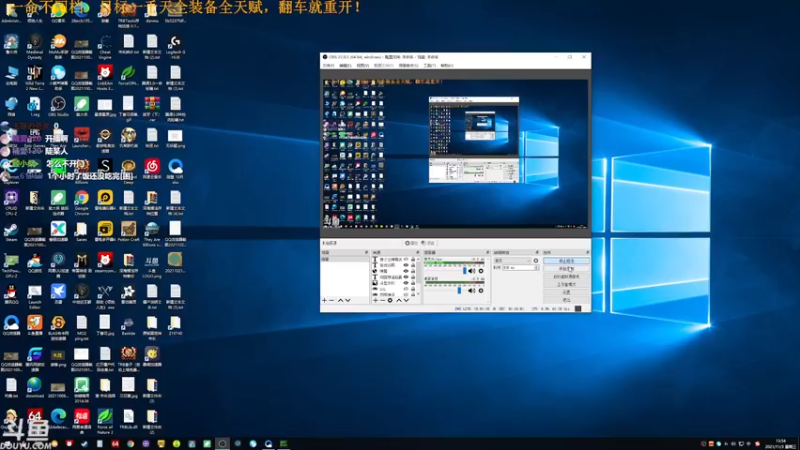Click first mixer channel volume slider handle
Screen dimensions: 800x450
pos(465,270)
